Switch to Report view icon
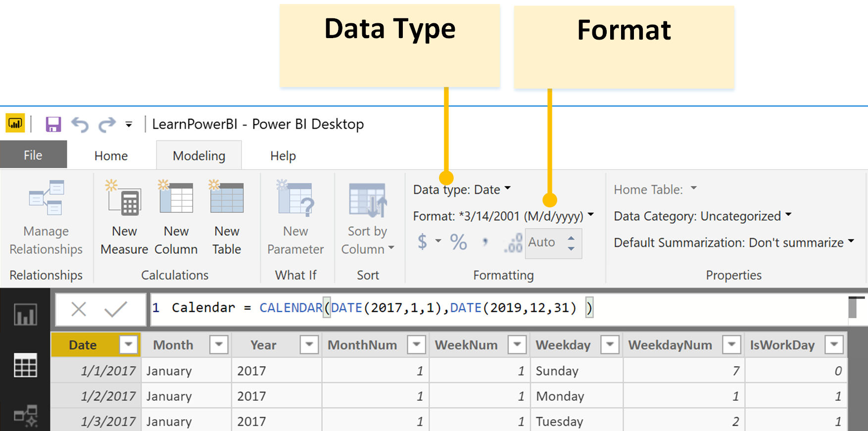 click(x=25, y=314)
